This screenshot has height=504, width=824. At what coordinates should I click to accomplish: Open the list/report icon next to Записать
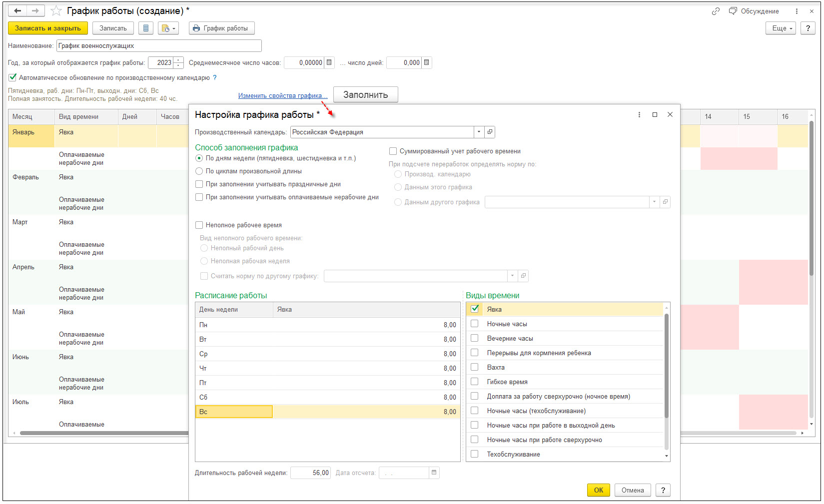click(x=145, y=28)
